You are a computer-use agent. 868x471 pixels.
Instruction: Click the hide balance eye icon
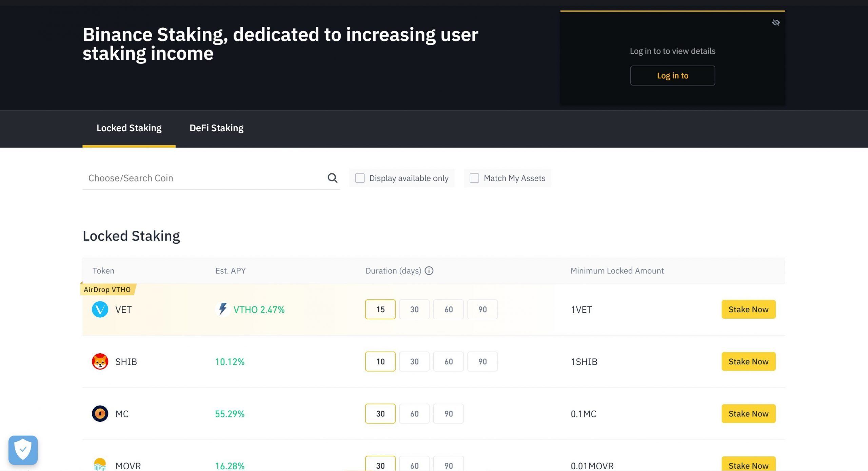[776, 23]
